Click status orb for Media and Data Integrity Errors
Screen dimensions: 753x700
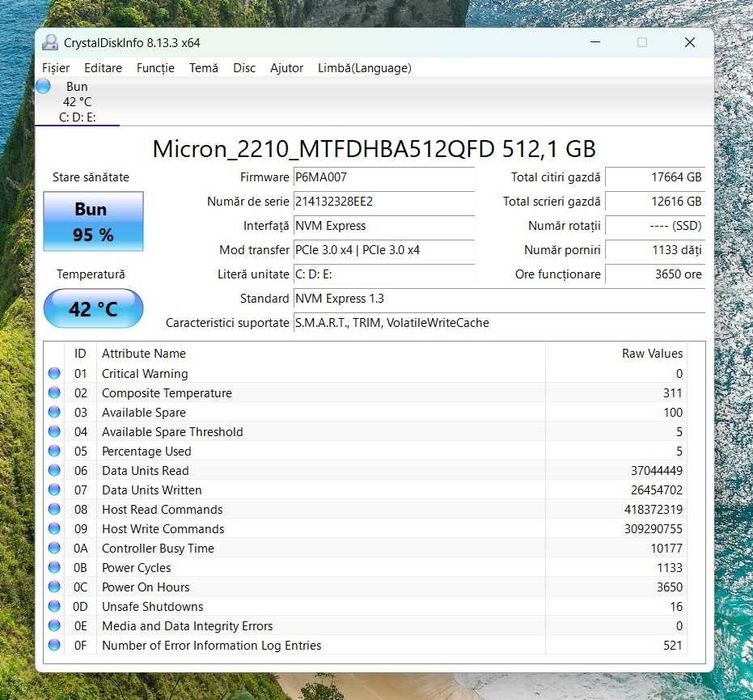tap(54, 626)
